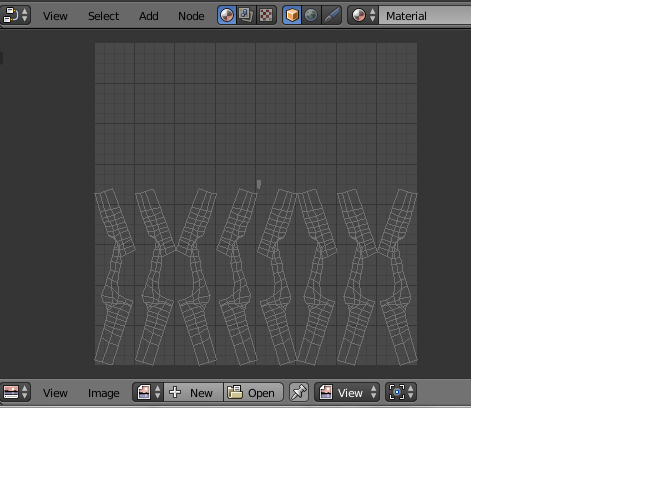Viewport: 661px width, 498px height.
Task: Open the View menu in image editor header
Action: 55,393
